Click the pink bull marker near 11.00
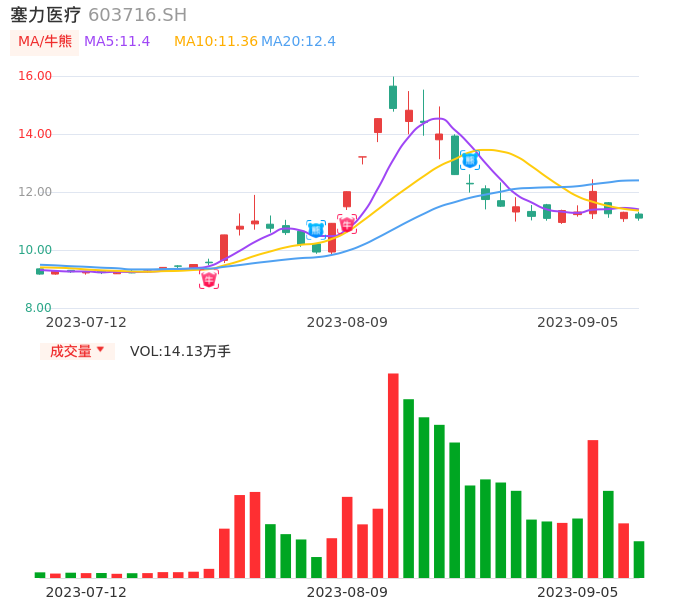 (x=347, y=224)
